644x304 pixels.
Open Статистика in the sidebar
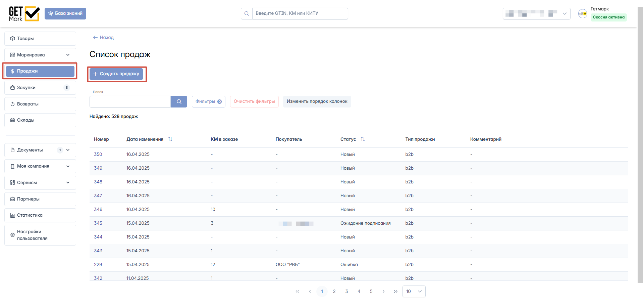[x=40, y=215]
